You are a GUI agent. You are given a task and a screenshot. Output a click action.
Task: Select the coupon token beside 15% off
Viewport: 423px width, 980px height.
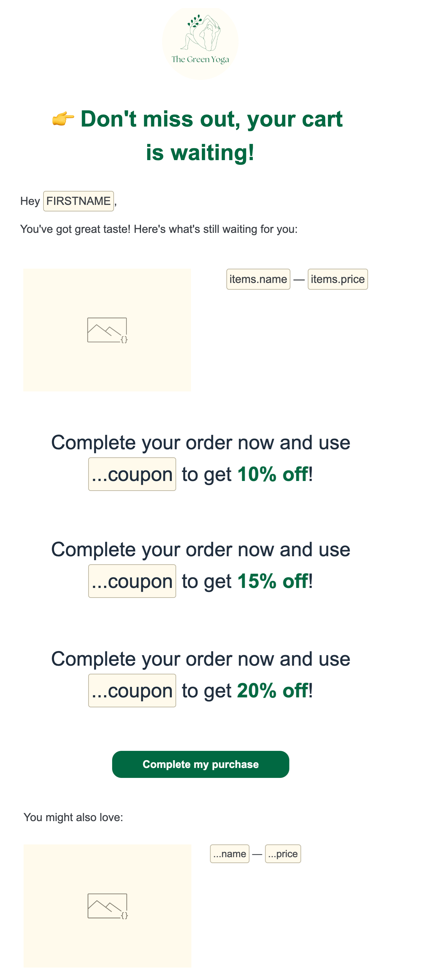pyautogui.click(x=132, y=581)
